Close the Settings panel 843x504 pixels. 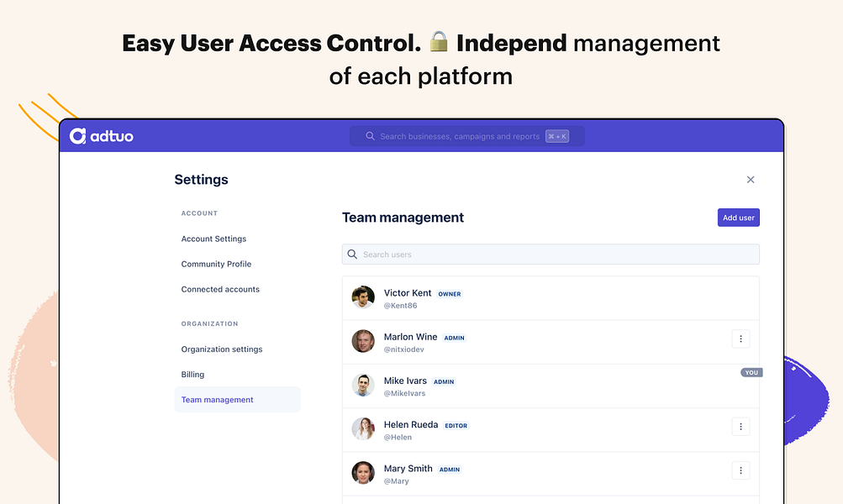point(751,180)
